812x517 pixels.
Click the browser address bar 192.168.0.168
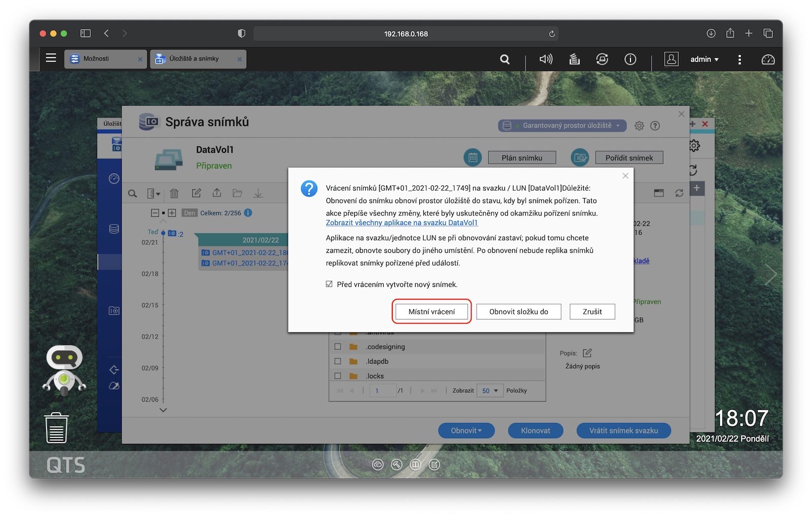click(x=405, y=34)
